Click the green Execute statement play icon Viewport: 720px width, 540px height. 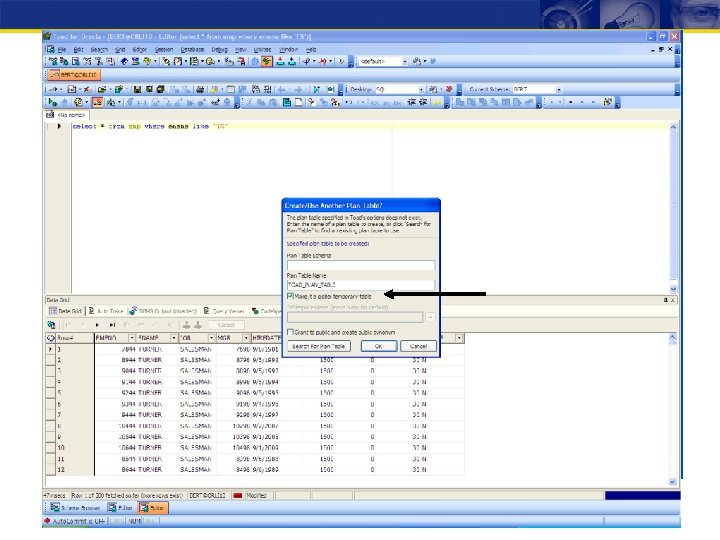point(52,102)
